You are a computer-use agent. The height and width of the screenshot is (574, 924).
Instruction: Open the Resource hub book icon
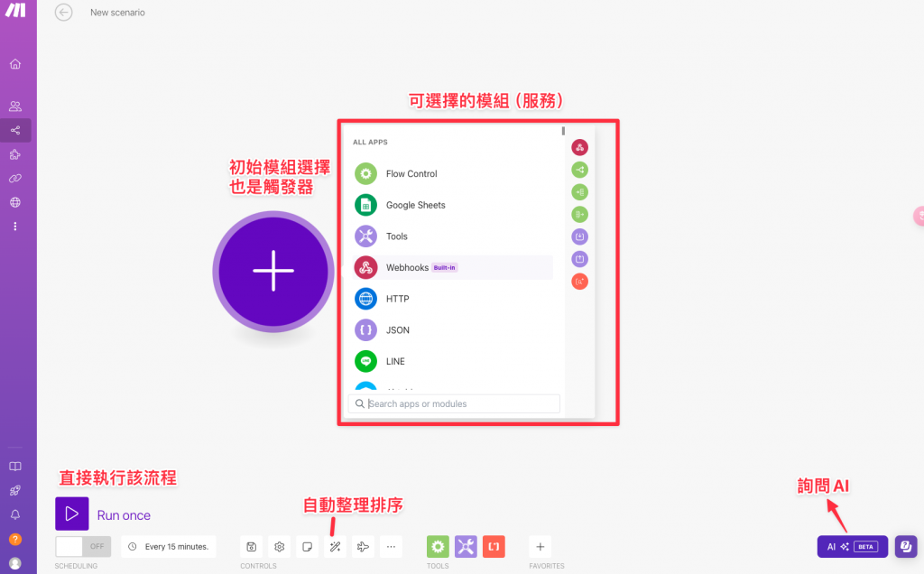point(15,467)
